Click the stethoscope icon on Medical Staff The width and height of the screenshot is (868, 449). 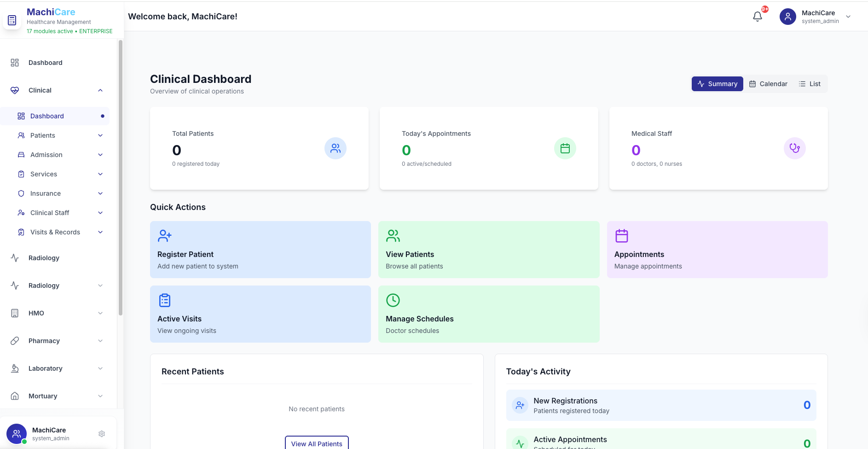pos(794,148)
